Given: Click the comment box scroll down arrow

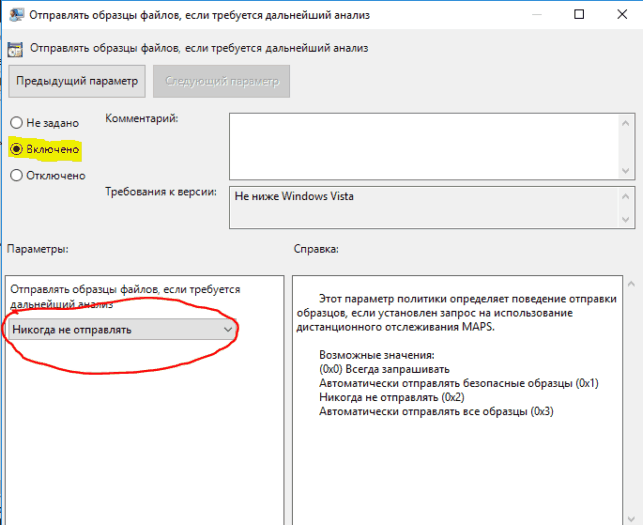Looking at the screenshot, I should [626, 171].
